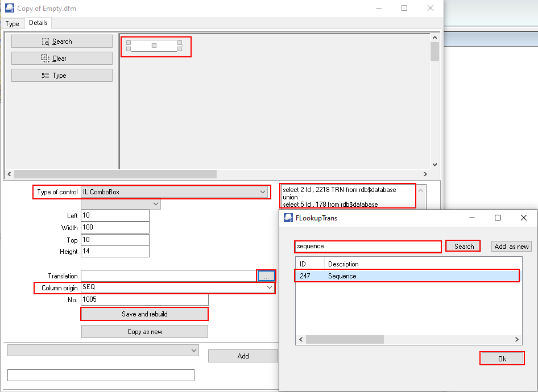Image resolution: width=538 pixels, height=392 pixels.
Task: Open the Column origin dropdown
Action: coord(270,287)
